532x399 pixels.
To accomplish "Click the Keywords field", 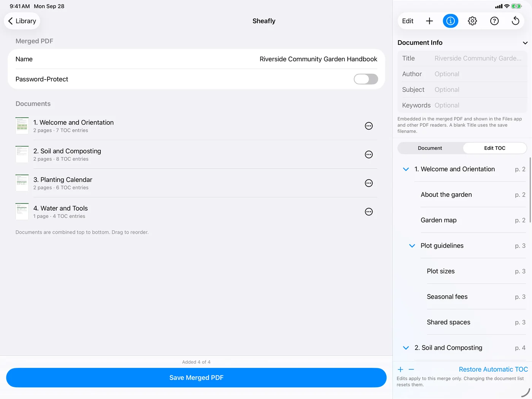I will tap(462, 105).
